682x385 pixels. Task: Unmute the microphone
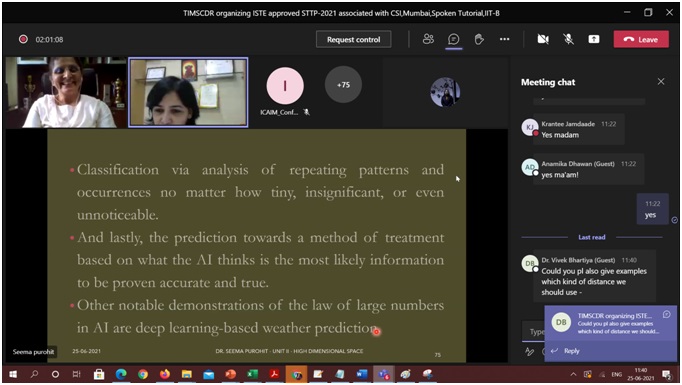click(568, 39)
